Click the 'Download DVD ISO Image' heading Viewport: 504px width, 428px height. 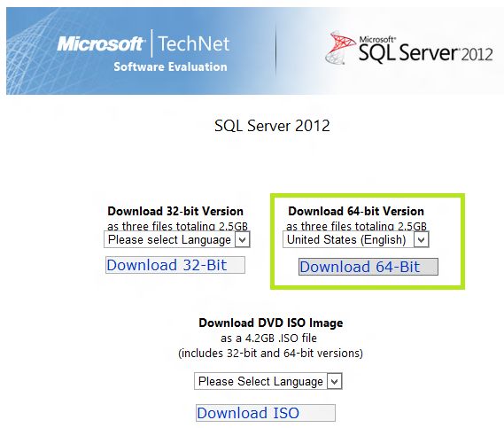pyautogui.click(x=271, y=323)
